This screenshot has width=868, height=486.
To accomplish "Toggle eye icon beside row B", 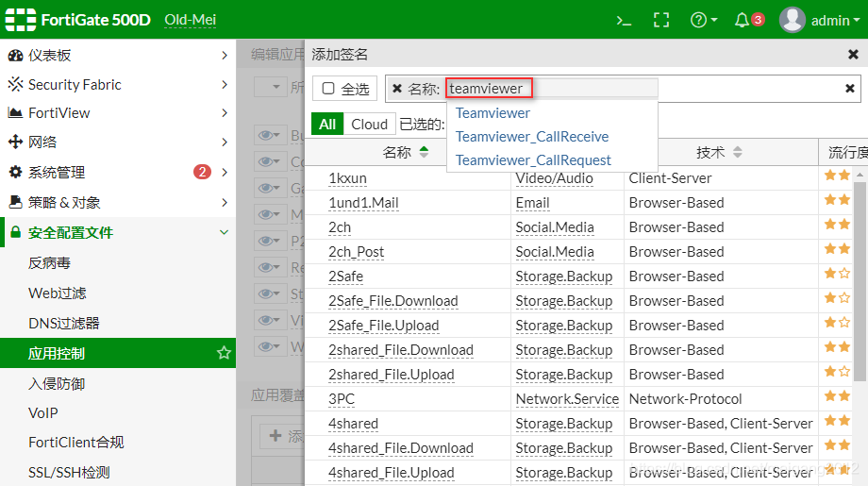I will click(x=270, y=135).
